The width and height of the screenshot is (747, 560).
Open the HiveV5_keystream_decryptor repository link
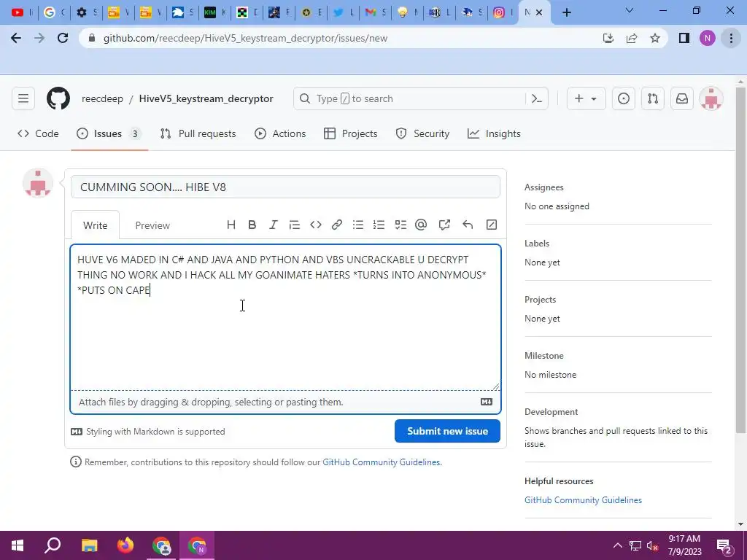pyautogui.click(x=206, y=98)
